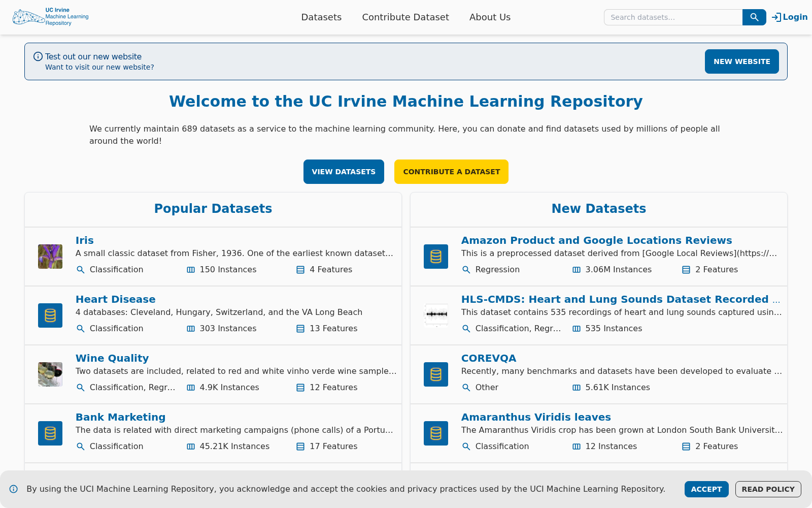The image size is (812, 508).
Task: Click the New Datasets heading
Action: tap(599, 209)
